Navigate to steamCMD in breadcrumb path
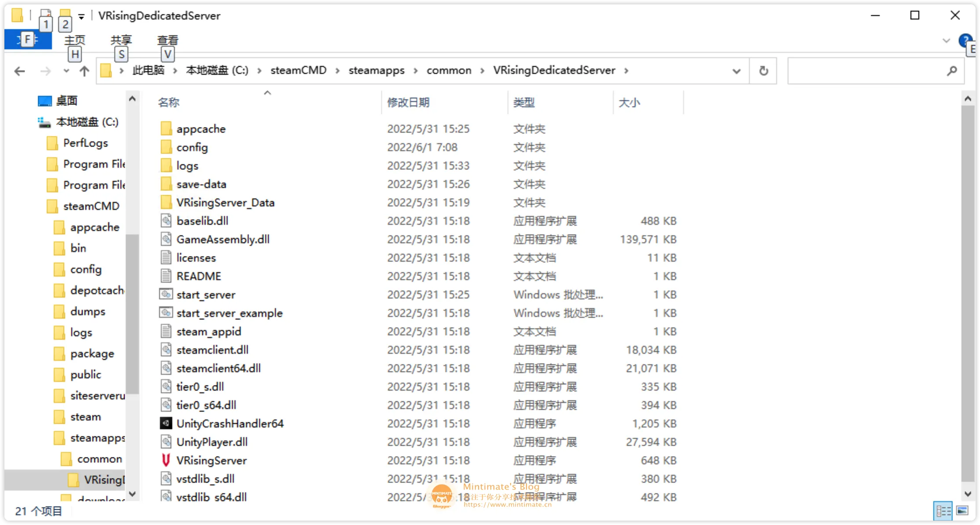The width and height of the screenshot is (980, 525). (x=299, y=70)
